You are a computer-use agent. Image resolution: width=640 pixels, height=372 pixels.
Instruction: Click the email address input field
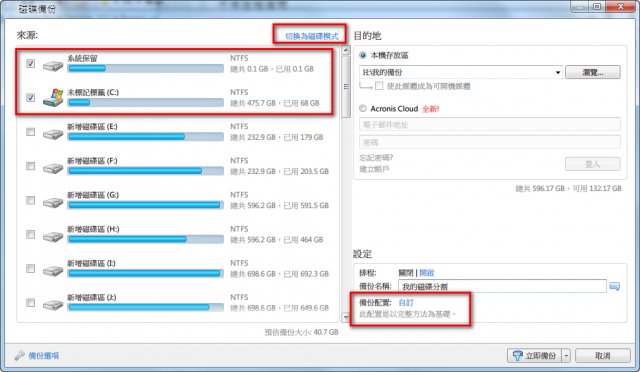click(x=490, y=125)
